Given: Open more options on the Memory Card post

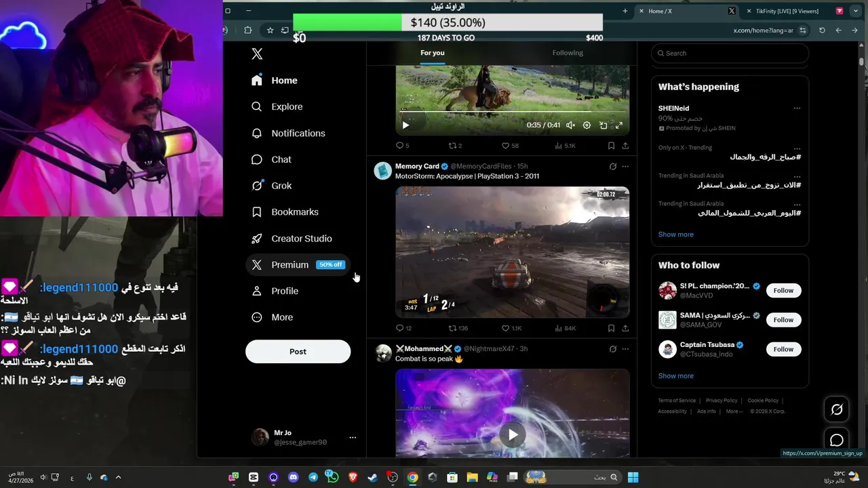Looking at the screenshot, I should click(x=625, y=167).
